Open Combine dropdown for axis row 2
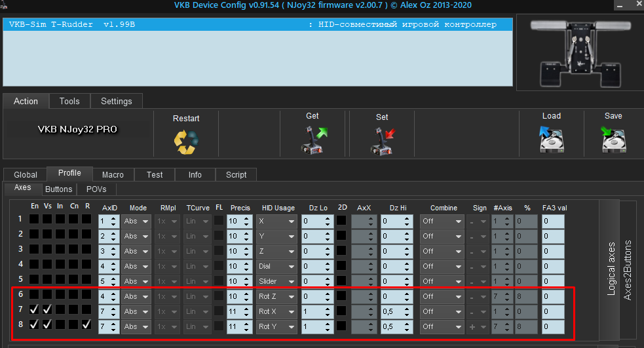The image size is (644, 348). pos(442,236)
